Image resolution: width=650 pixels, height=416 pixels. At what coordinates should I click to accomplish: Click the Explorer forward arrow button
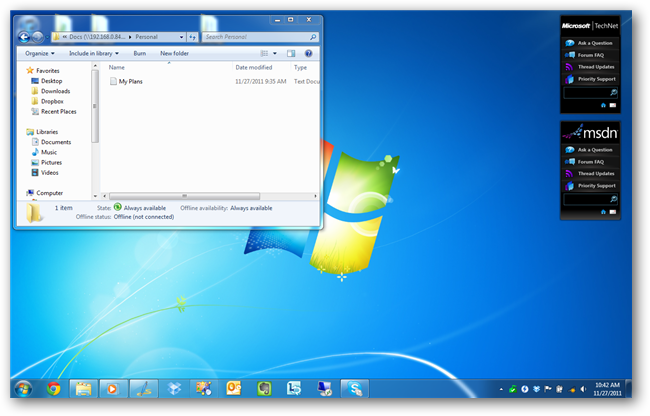[x=37, y=37]
